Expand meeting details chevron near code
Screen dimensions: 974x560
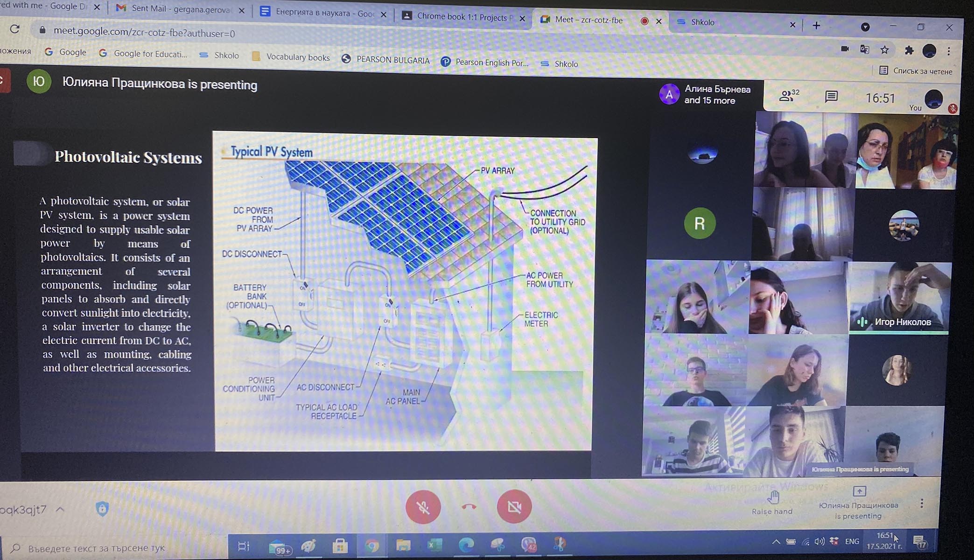click(x=60, y=509)
